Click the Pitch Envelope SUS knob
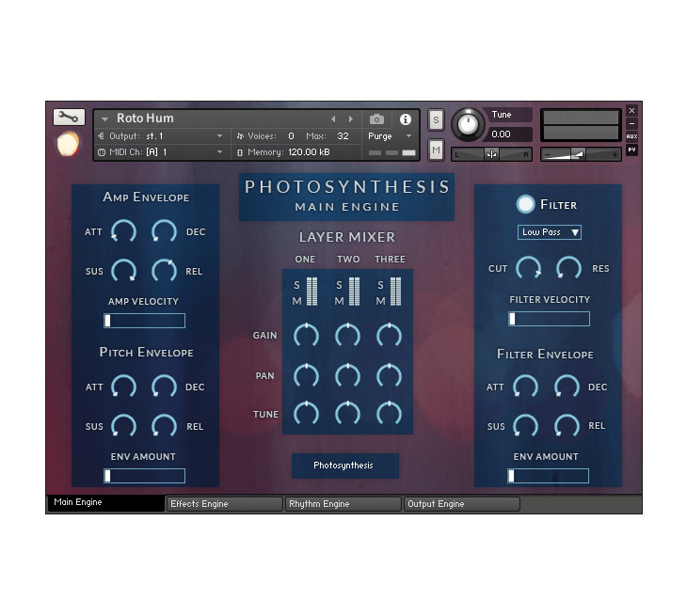 pos(123,426)
